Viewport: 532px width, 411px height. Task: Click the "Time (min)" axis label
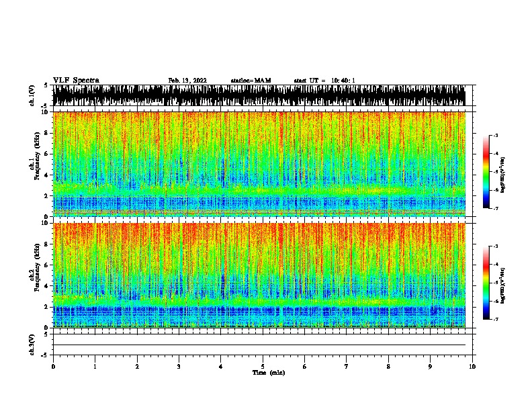(x=269, y=373)
